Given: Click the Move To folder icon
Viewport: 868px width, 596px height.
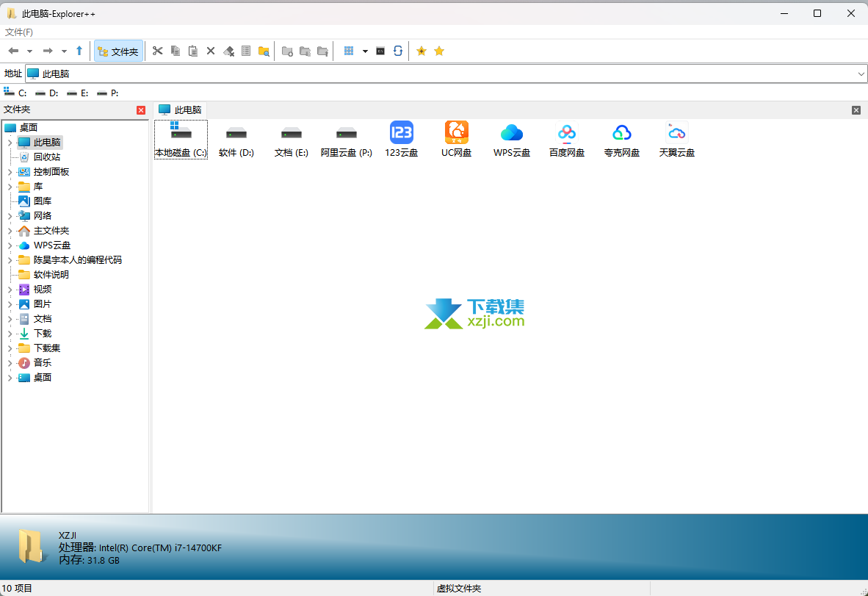Looking at the screenshot, I should pos(322,51).
